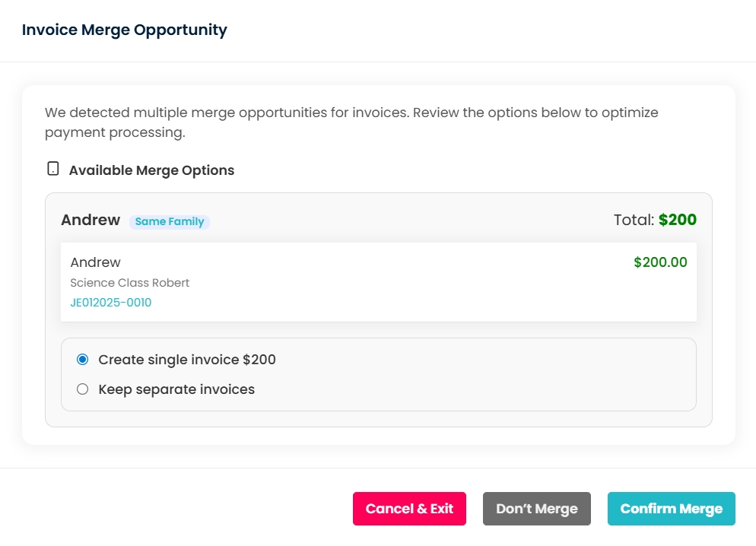
Task: Choose the 'Keep separate invoices' radio button
Action: [x=83, y=389]
